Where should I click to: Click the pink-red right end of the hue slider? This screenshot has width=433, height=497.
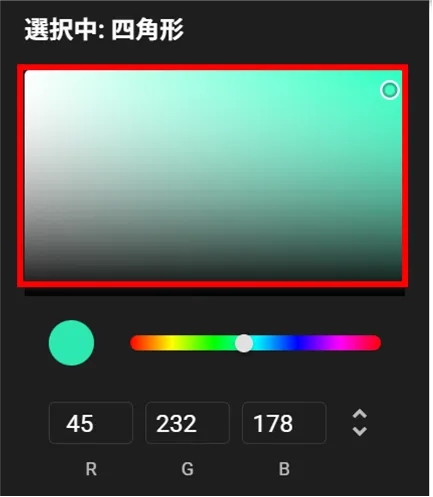pos(375,343)
